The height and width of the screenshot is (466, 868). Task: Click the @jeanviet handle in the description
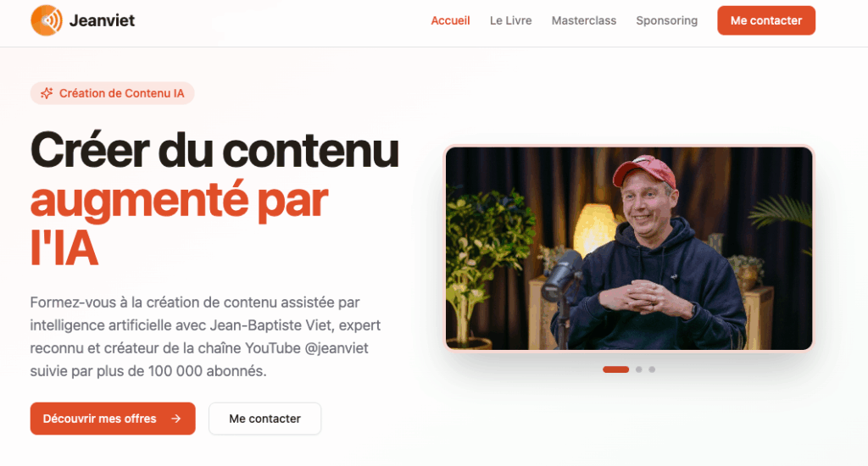pos(337,348)
